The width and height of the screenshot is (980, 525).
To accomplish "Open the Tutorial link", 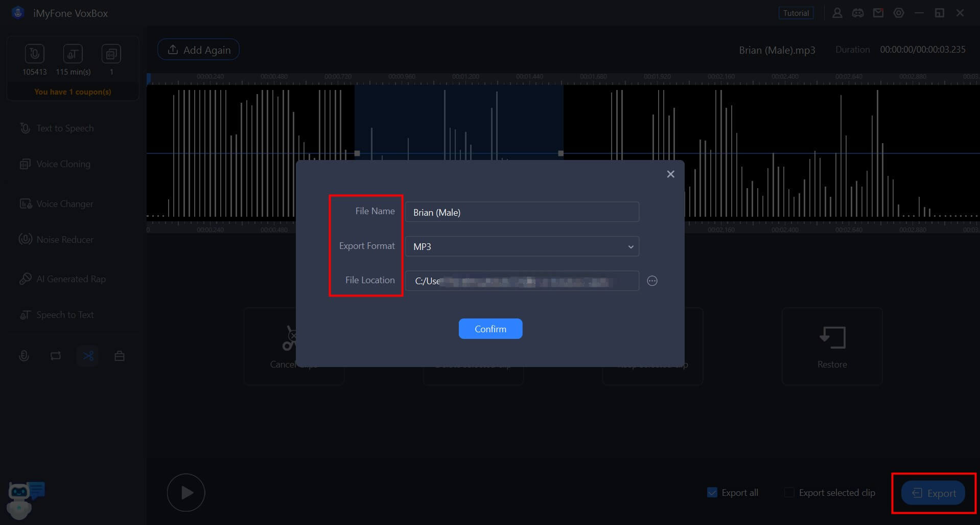I will tap(796, 13).
